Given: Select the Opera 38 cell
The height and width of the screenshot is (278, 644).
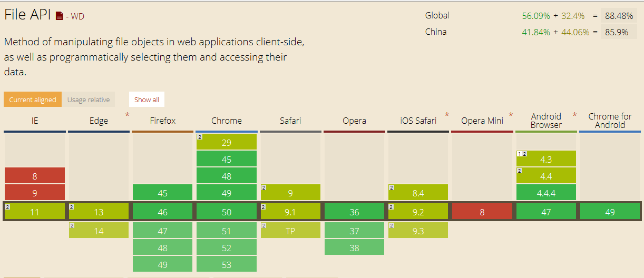Looking at the screenshot, I should pos(354,247).
